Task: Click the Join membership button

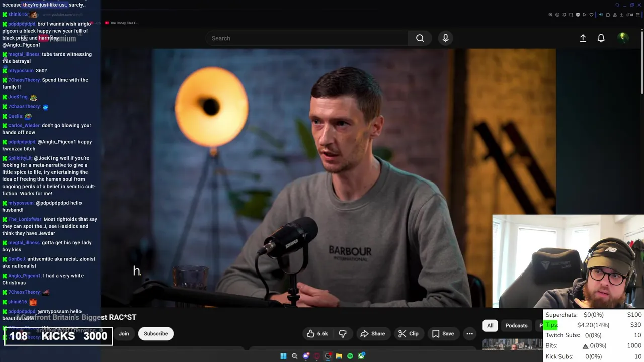Action: [124, 334]
